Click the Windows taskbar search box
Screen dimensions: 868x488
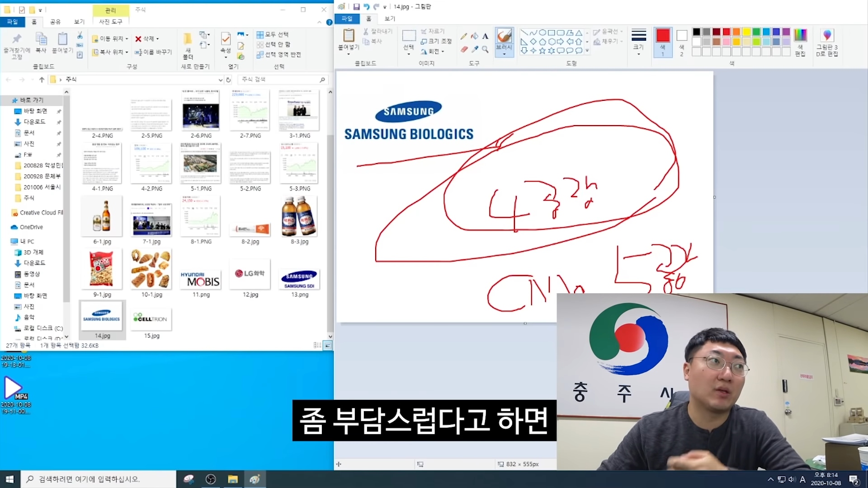pyautogui.click(x=99, y=479)
